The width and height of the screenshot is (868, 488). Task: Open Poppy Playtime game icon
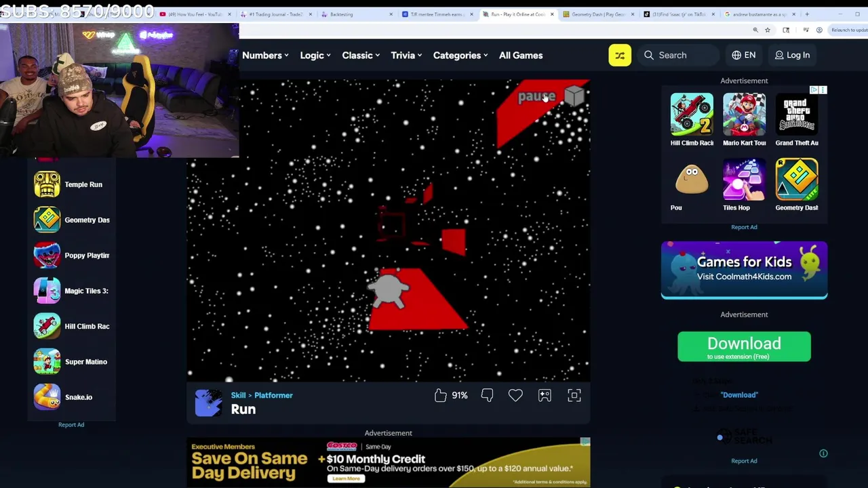pos(47,256)
